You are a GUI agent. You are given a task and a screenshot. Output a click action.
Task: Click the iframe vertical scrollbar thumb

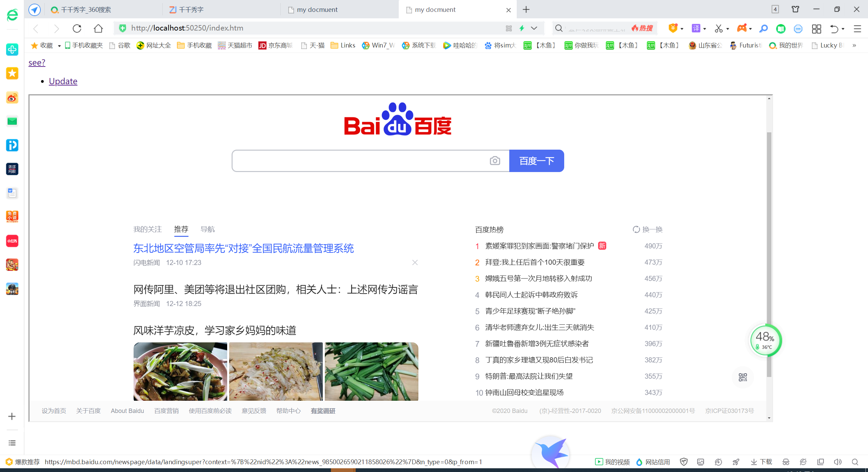(769, 254)
